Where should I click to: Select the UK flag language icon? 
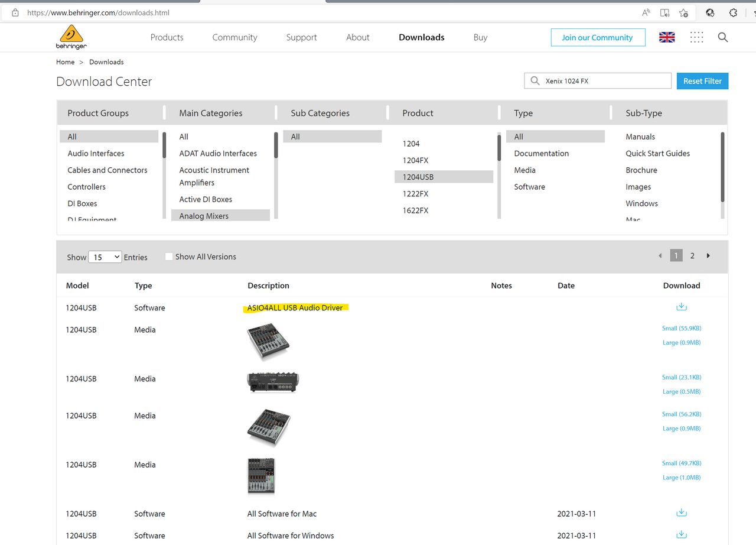coord(667,37)
